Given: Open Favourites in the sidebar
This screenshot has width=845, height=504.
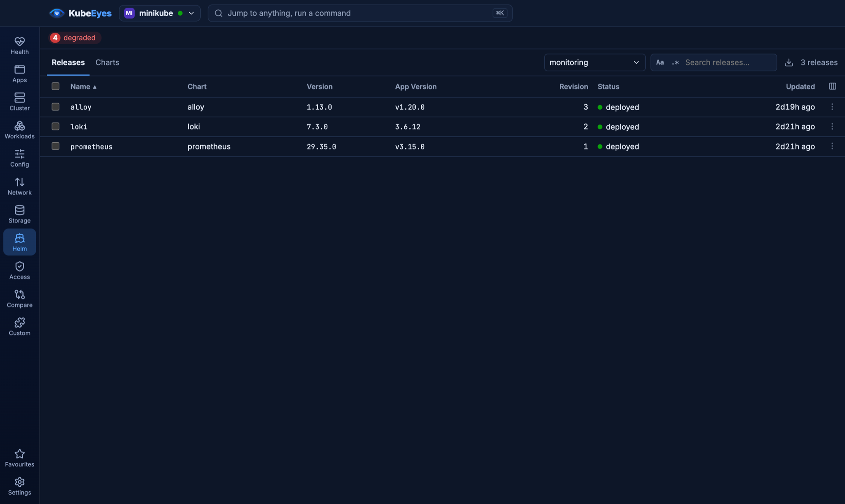Looking at the screenshot, I should [19, 458].
